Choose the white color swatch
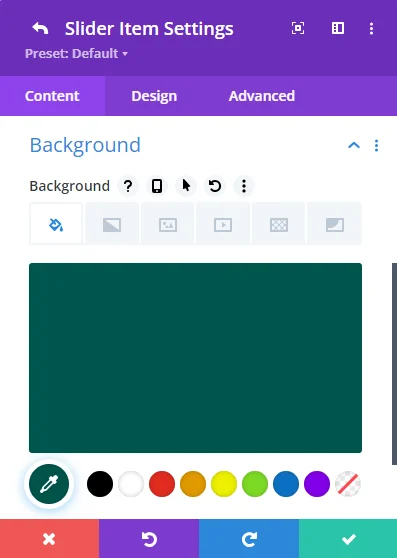 [x=131, y=484]
